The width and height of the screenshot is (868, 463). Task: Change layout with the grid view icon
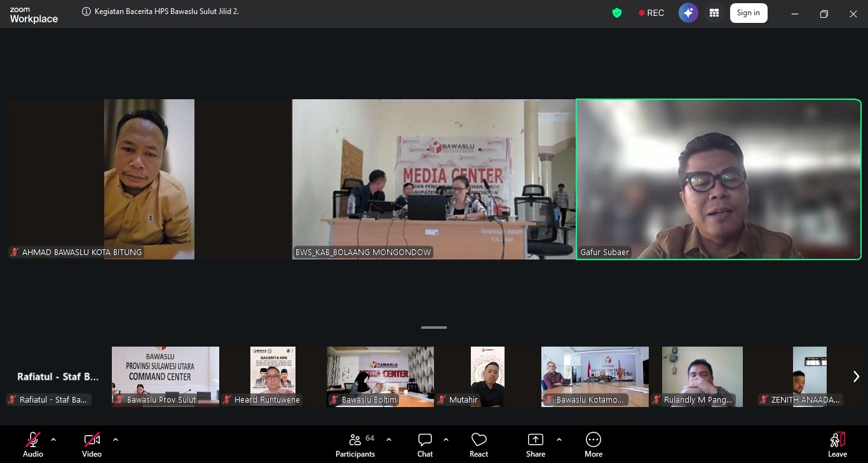point(714,13)
